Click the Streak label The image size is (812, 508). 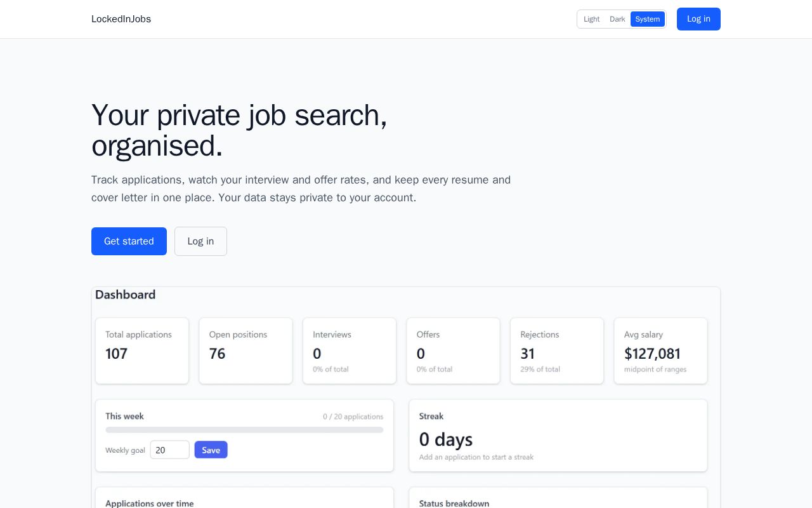pyautogui.click(x=431, y=417)
